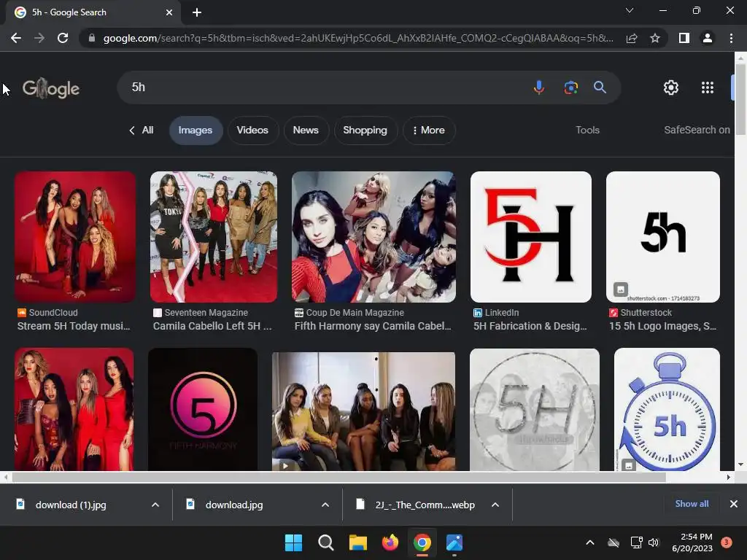This screenshot has height=560, width=747.
Task: Bookmark this page with the star icon
Action: click(x=655, y=38)
